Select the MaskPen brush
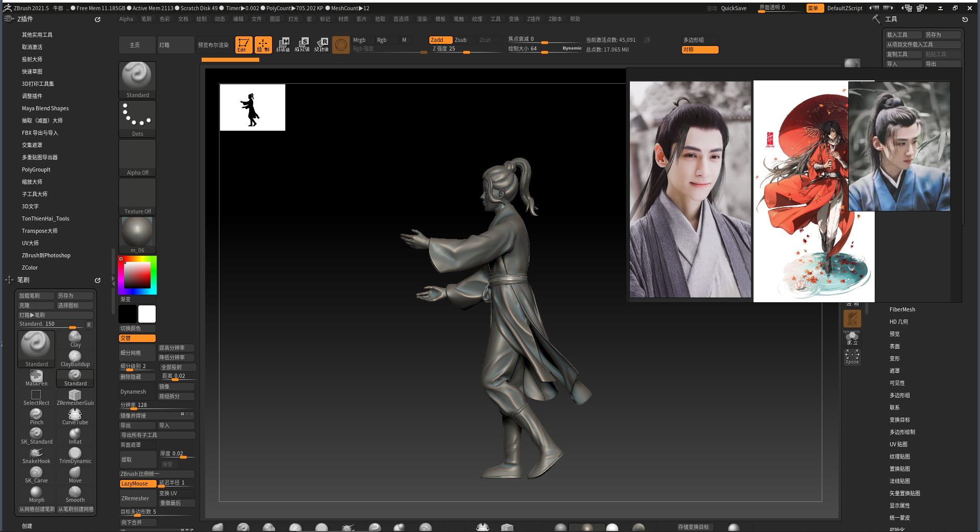980x532 pixels. pos(36,378)
